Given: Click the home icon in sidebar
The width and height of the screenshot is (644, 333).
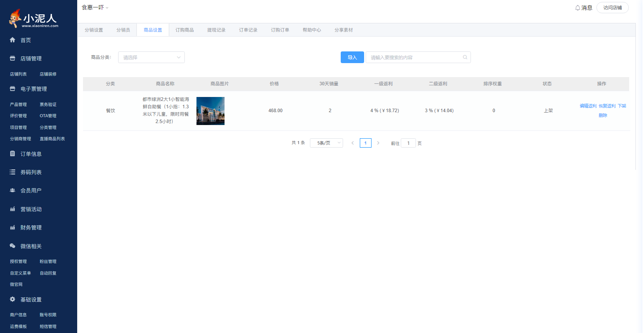Looking at the screenshot, I should tap(12, 40).
